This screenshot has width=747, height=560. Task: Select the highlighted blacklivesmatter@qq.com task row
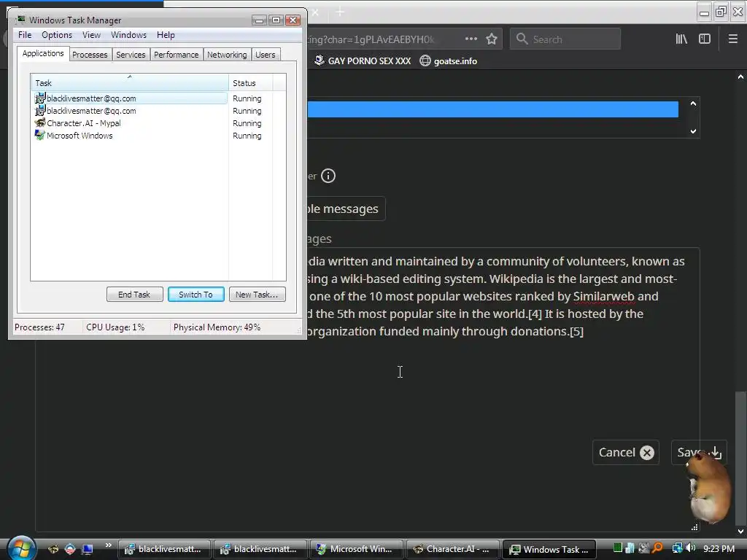[130, 98]
